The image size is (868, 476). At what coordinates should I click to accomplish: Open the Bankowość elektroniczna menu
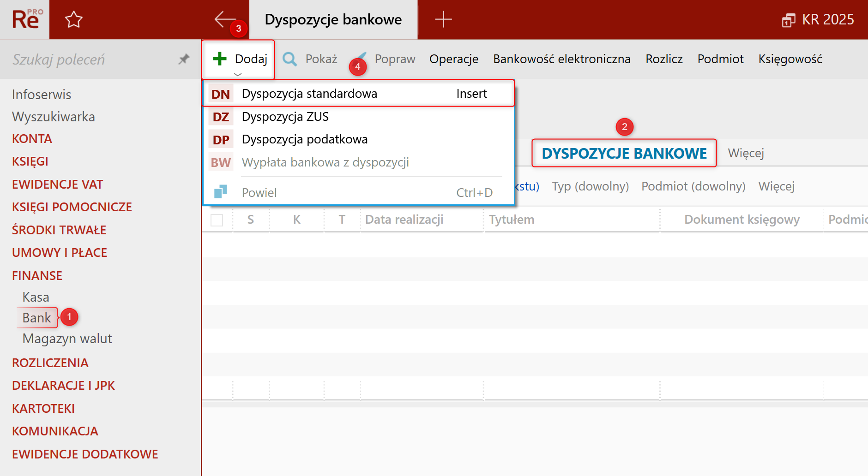(x=562, y=59)
